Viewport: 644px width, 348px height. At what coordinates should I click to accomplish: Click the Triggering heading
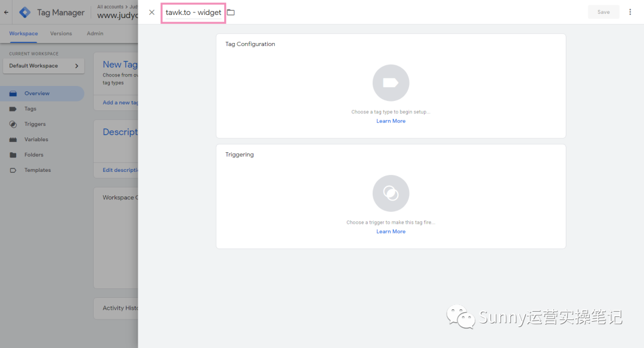240,155
